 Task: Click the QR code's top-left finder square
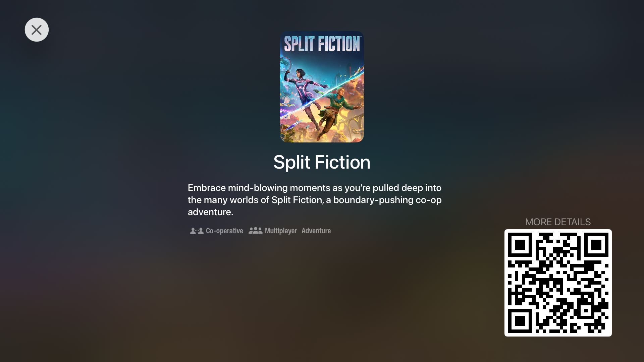click(x=520, y=245)
